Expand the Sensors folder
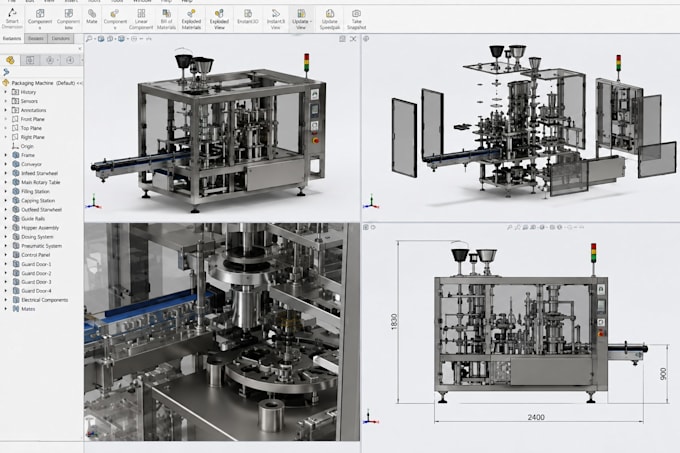The width and height of the screenshot is (680, 453). [6, 101]
